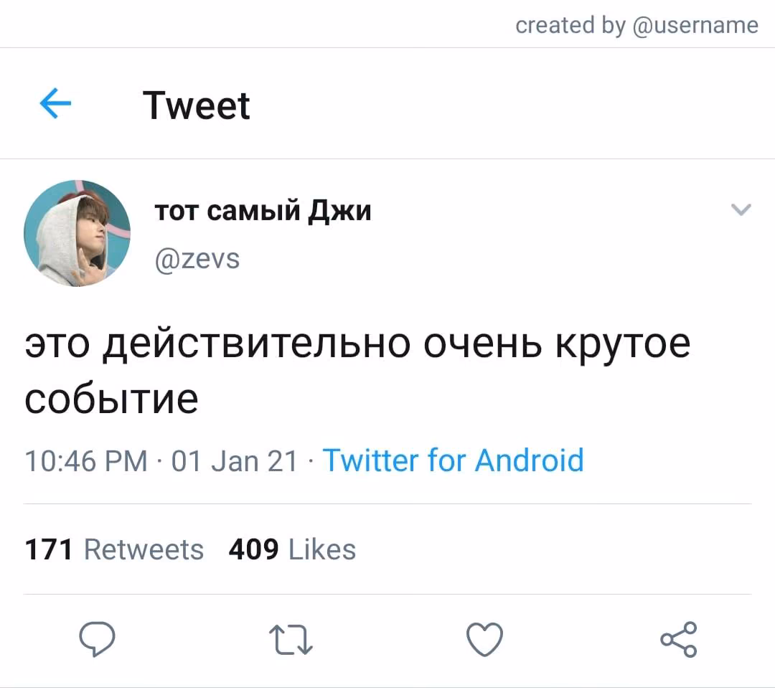Go back with the blue arrow
Image resolution: width=775 pixels, height=700 pixels.
tap(55, 103)
